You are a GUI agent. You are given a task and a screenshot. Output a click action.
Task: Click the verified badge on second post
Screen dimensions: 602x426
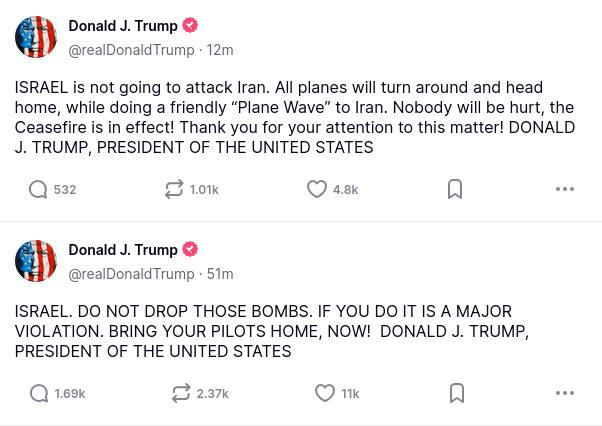point(190,249)
